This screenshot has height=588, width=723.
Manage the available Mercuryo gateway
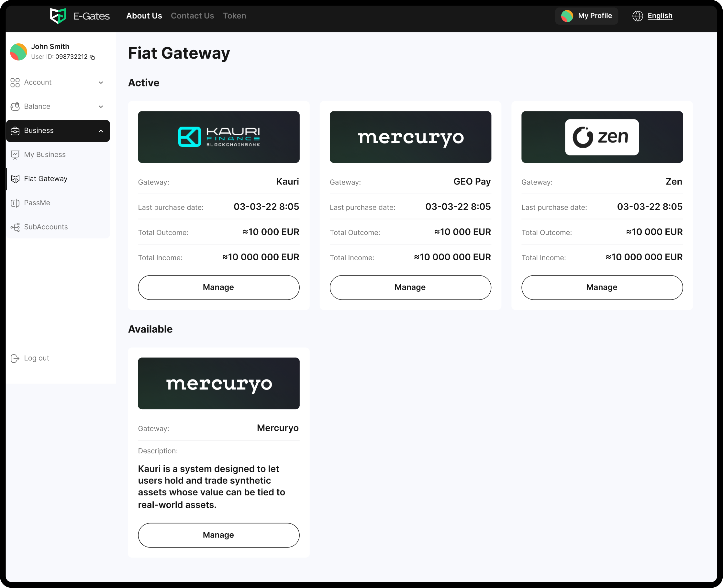point(219,535)
